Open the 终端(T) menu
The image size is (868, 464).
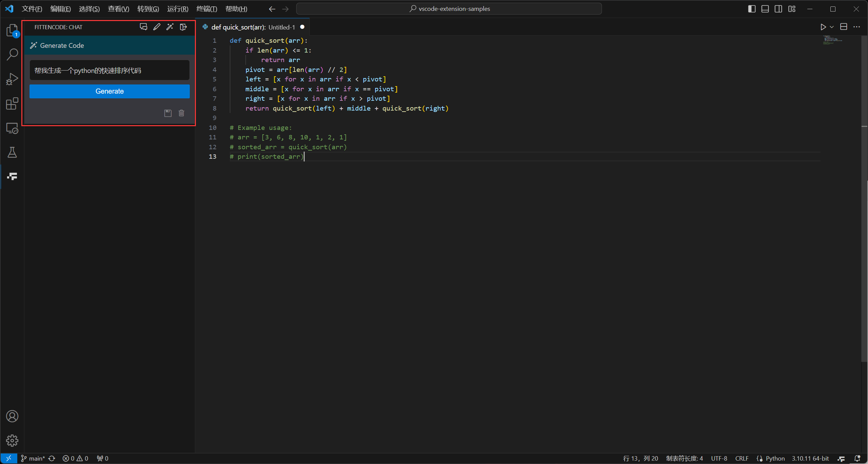point(207,9)
